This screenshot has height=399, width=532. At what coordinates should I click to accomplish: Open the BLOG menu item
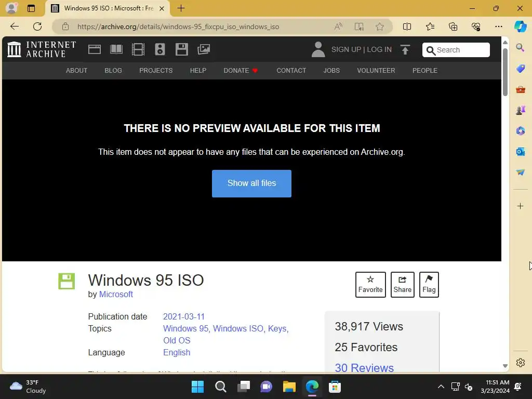click(113, 71)
